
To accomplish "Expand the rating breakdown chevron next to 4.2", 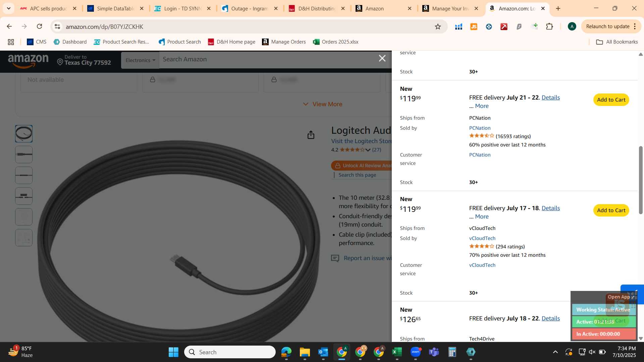I will click(368, 150).
